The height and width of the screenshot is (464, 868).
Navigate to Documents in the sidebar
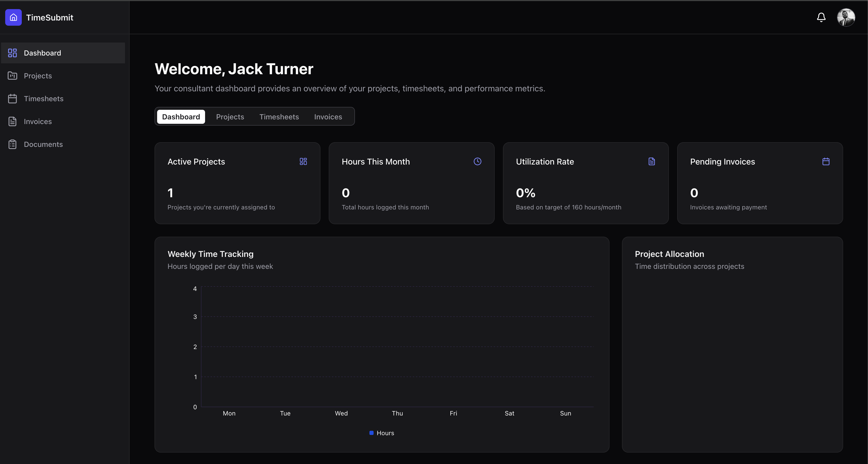point(43,144)
